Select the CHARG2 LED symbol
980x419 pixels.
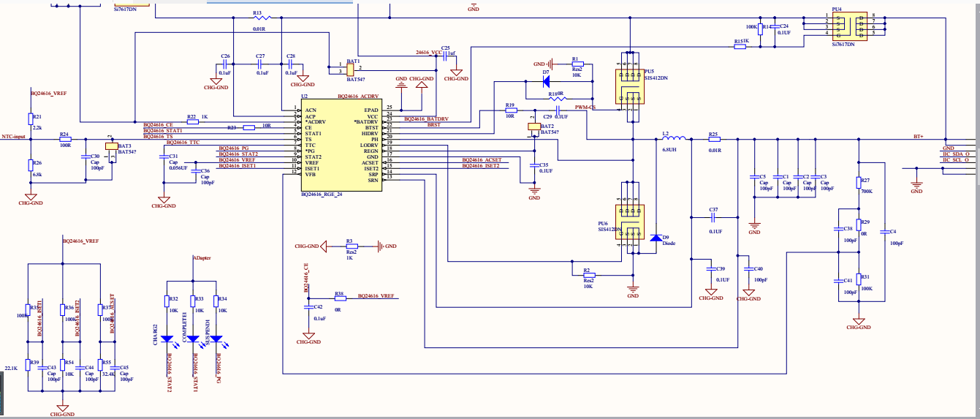pyautogui.click(x=167, y=339)
